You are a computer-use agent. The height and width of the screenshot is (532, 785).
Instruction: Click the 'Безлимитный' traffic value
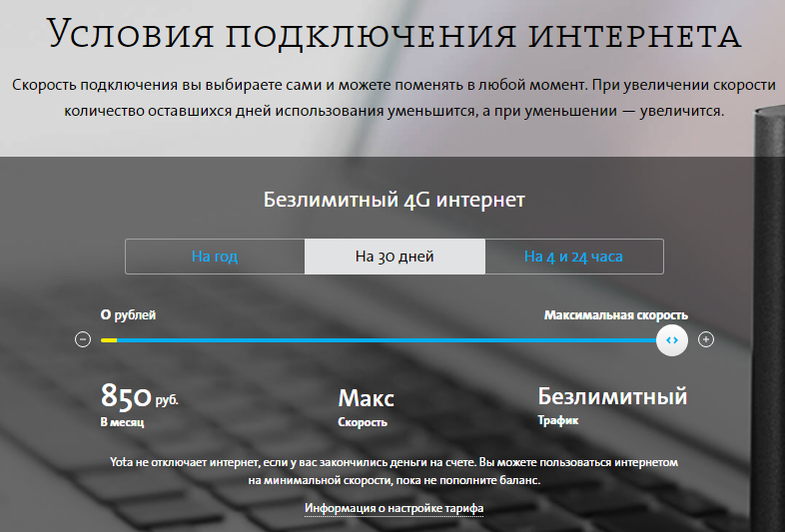click(612, 396)
